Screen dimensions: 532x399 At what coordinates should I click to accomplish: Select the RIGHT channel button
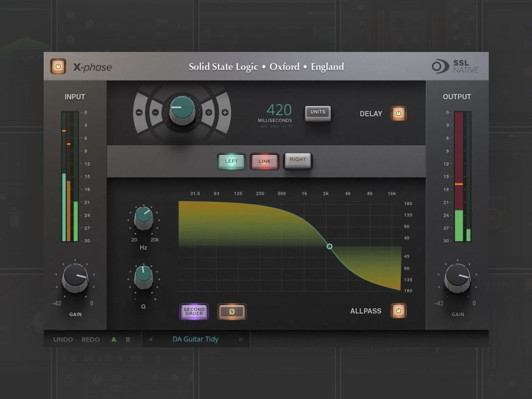pyautogui.click(x=298, y=160)
